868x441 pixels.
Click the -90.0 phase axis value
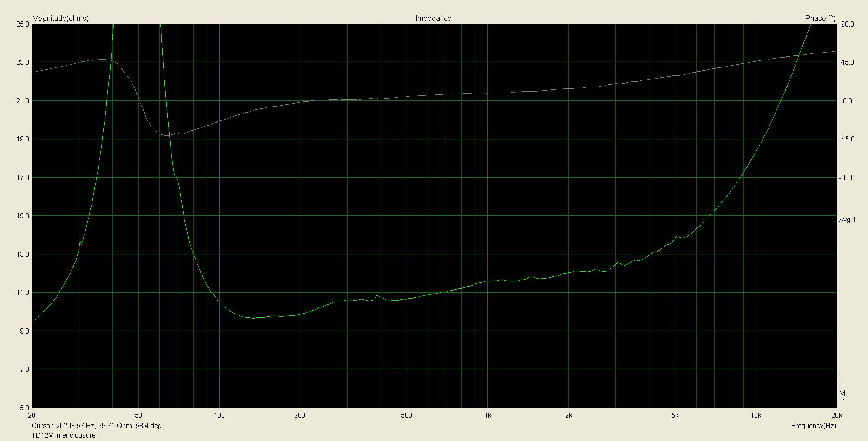coord(848,178)
